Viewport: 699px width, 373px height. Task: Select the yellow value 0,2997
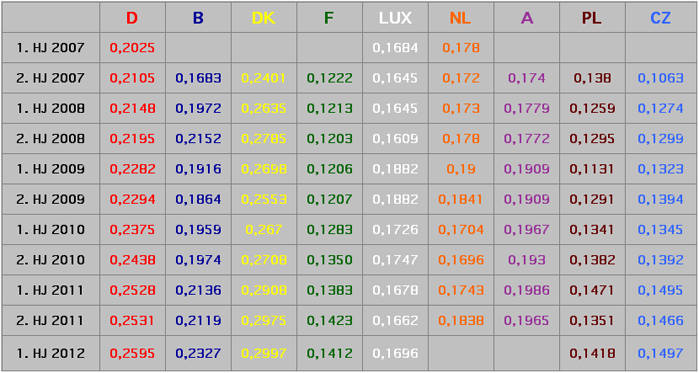pos(263,353)
